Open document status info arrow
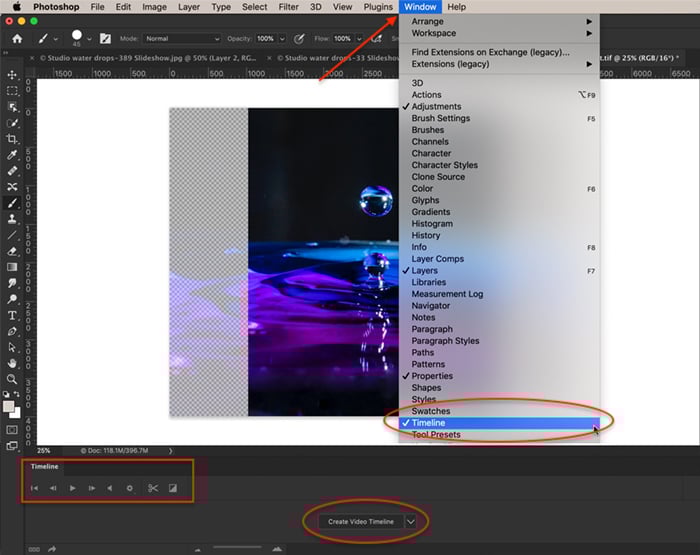 171,451
